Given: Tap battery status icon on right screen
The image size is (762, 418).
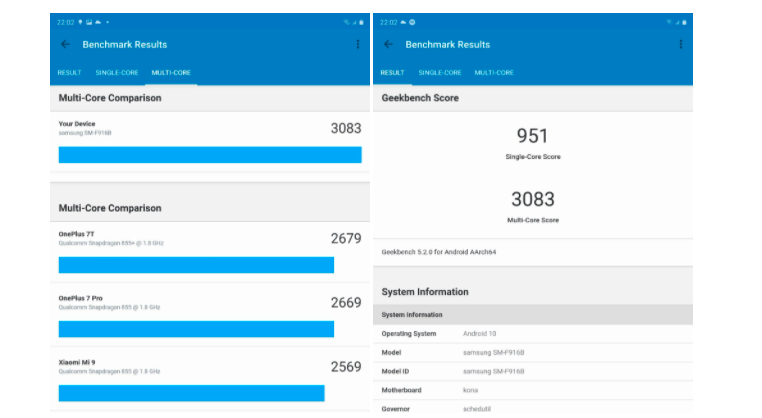Looking at the screenshot, I should [x=686, y=22].
